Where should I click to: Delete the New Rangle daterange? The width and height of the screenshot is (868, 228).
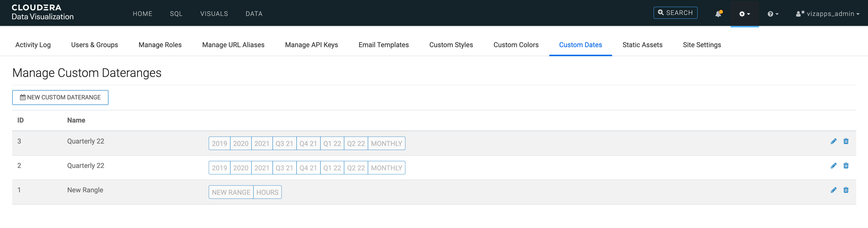point(846,190)
